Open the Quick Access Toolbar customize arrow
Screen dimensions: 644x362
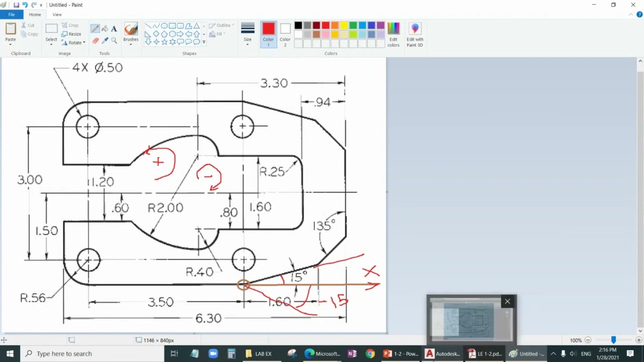41,5
